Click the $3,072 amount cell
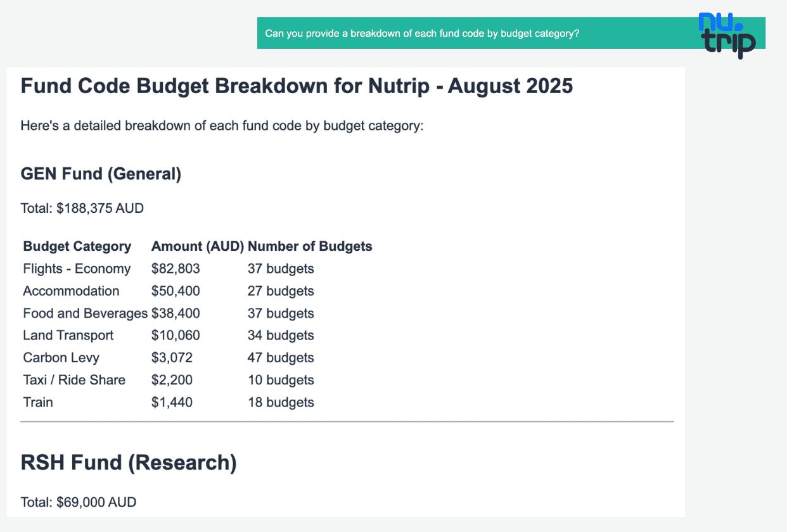The image size is (787, 532). (x=172, y=357)
